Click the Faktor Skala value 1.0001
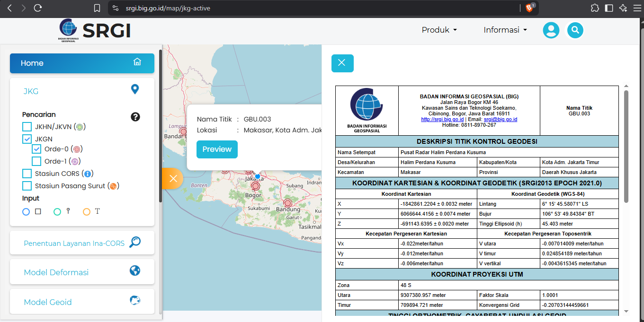The image size is (644, 322). pos(580,295)
